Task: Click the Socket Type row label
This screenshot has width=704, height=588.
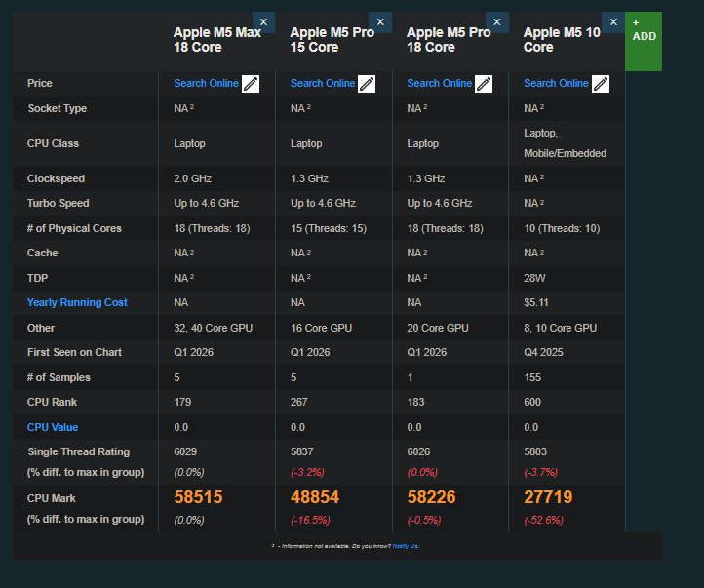Action: [57, 108]
